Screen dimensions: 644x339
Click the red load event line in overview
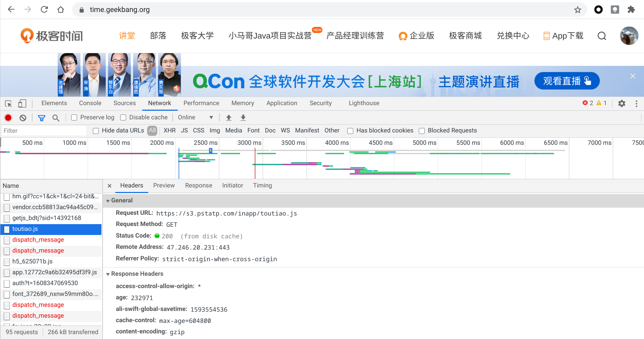click(255, 163)
